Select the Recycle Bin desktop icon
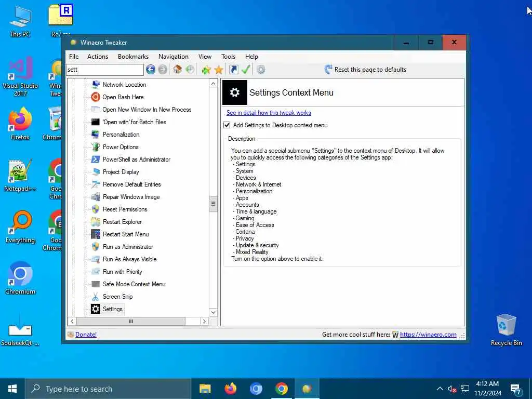The height and width of the screenshot is (399, 532). tap(506, 330)
